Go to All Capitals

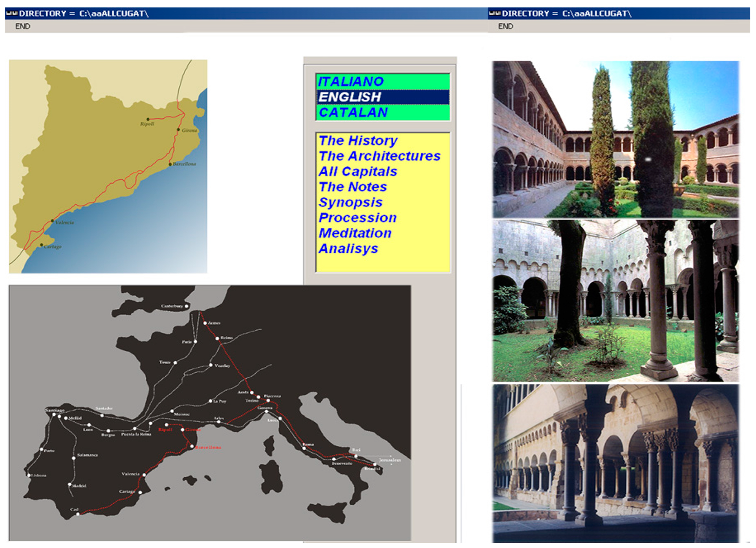358,171
